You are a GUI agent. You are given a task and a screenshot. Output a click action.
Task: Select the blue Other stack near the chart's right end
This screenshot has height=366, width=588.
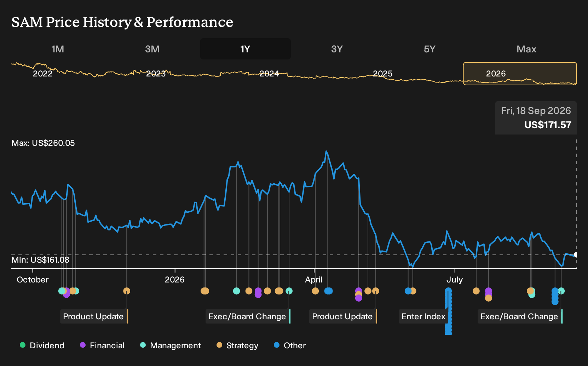555,296
